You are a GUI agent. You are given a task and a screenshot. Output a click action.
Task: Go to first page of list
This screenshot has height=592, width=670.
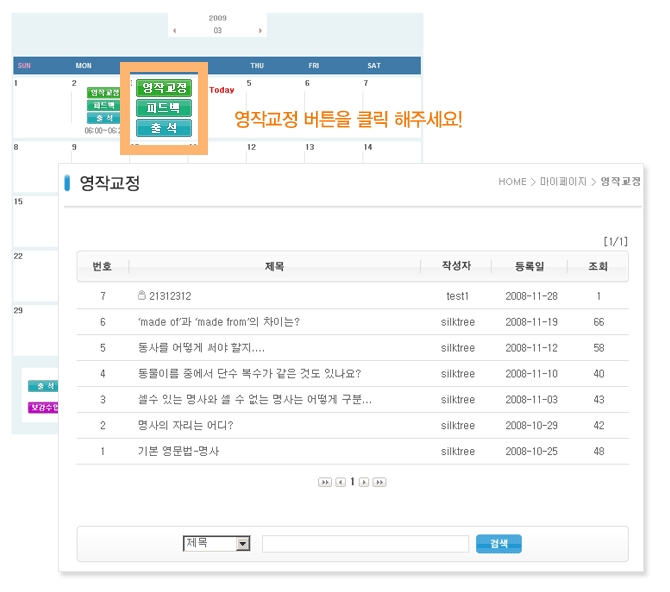[325, 482]
